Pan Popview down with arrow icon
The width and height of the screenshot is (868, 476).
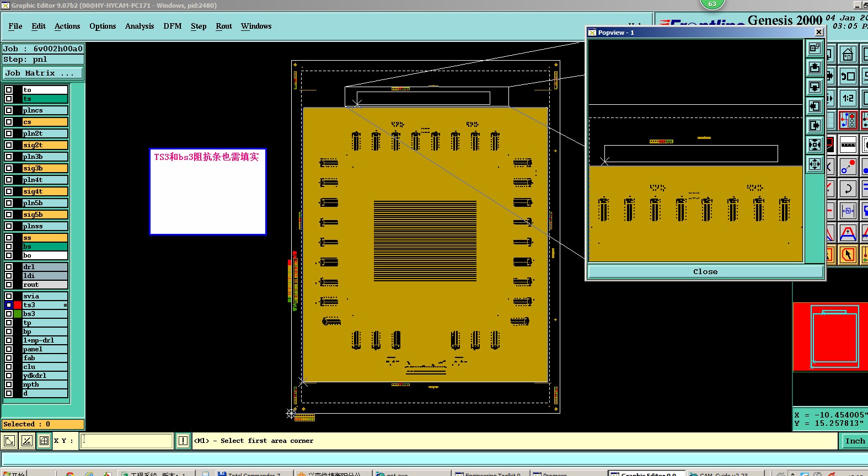pyautogui.click(x=815, y=87)
